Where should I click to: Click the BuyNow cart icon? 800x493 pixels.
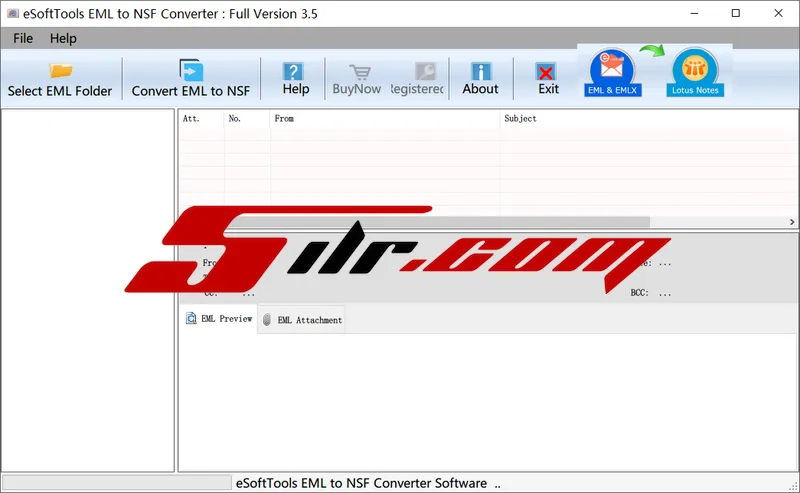[360, 72]
